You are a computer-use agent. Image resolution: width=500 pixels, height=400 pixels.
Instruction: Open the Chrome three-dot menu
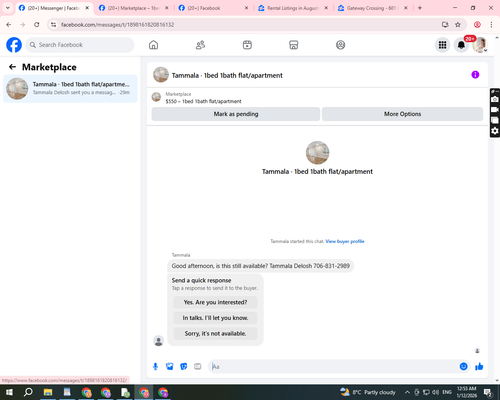[491, 25]
